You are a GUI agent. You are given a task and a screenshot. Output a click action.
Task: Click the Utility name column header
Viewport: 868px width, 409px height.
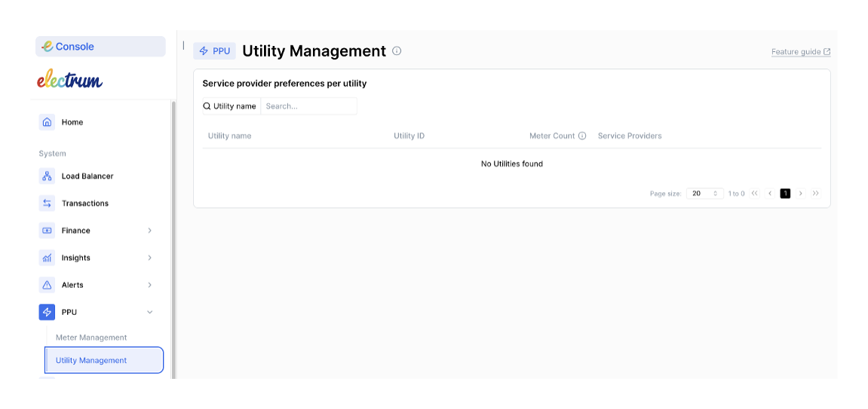[x=230, y=136]
